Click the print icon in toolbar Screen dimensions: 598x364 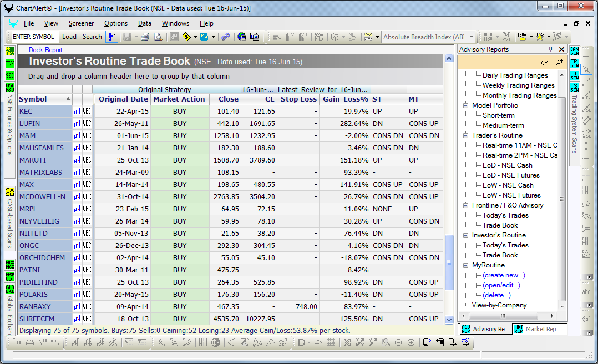[x=145, y=37]
